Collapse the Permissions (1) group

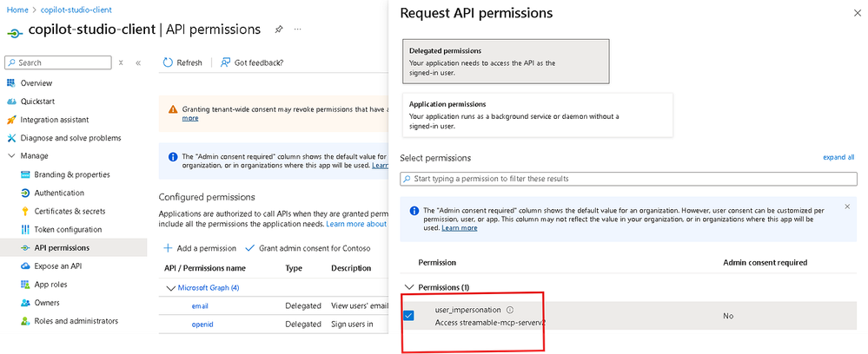[408, 286]
